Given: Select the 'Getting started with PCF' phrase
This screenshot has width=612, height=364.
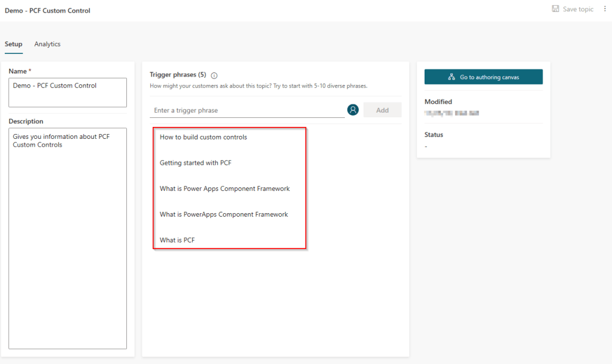Looking at the screenshot, I should pyautogui.click(x=195, y=163).
